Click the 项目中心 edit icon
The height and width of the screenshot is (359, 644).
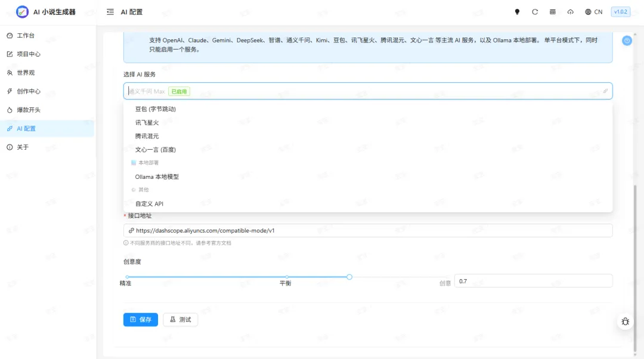10,54
